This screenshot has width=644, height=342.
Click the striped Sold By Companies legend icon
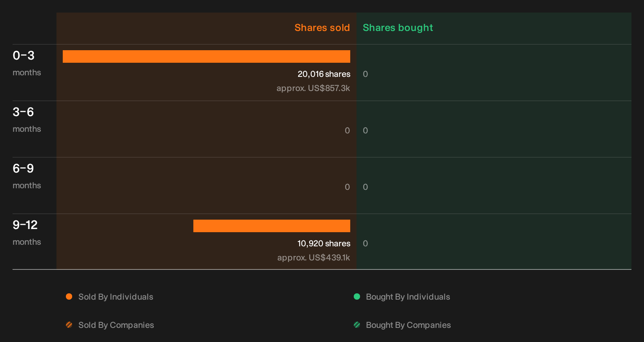[x=69, y=325]
